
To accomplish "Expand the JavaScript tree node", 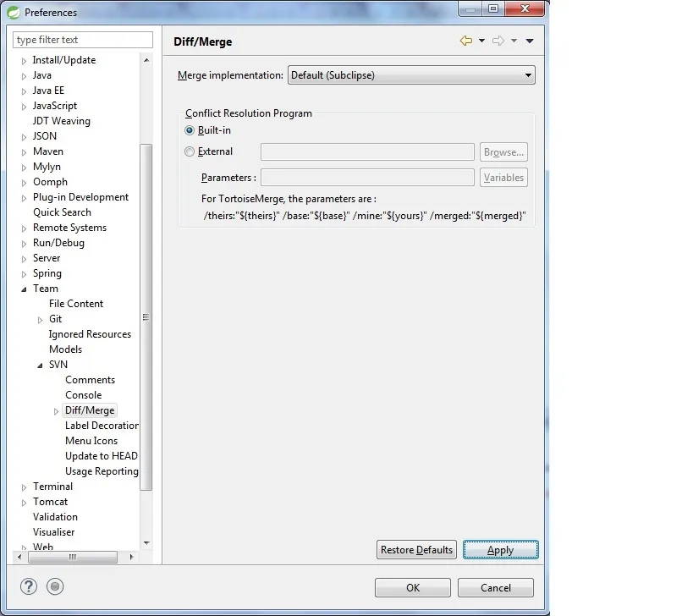I will [x=24, y=107].
